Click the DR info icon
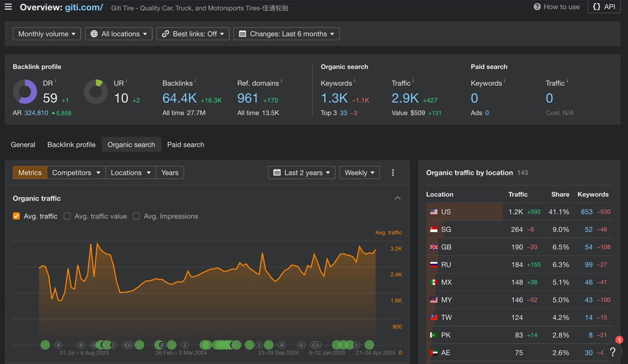The width and height of the screenshot is (628, 364). click(55, 81)
